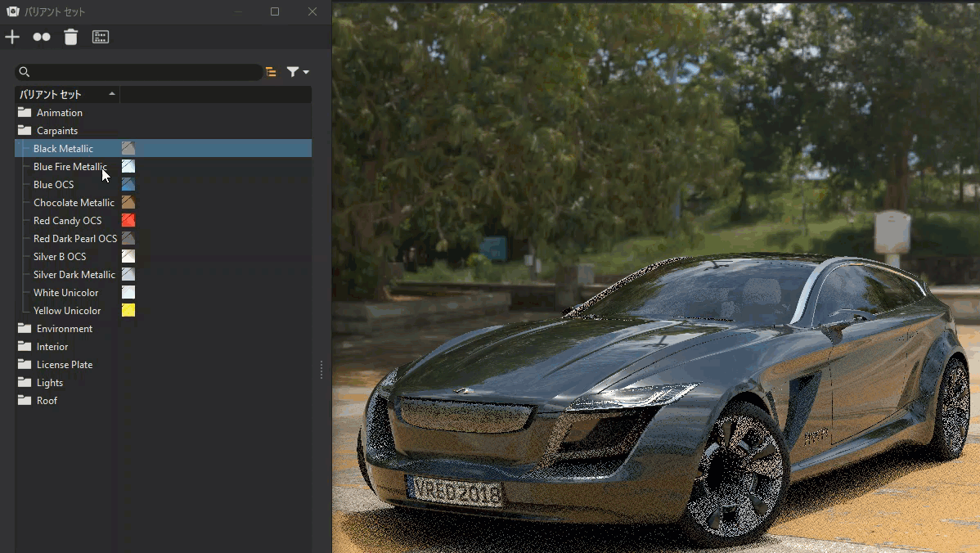Click the Yellow Unicolor preview swatch
Viewport: 980px width, 553px height.
(x=128, y=311)
